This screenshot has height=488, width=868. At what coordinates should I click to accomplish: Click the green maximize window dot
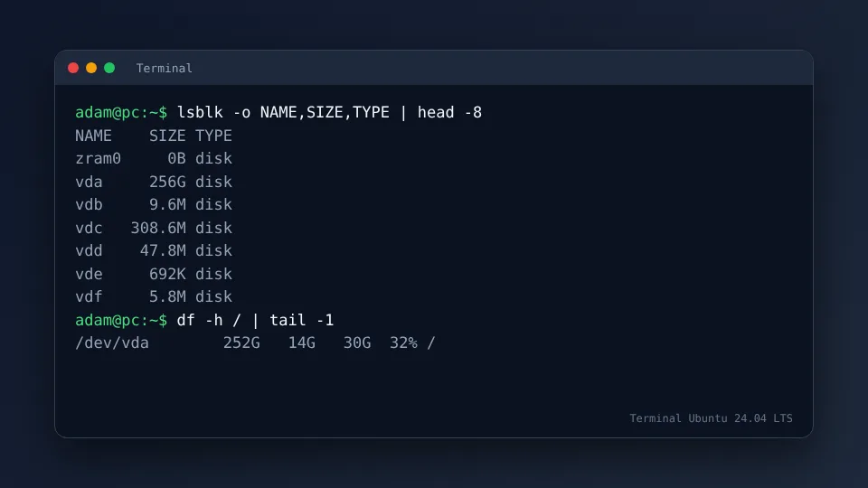[x=109, y=68]
